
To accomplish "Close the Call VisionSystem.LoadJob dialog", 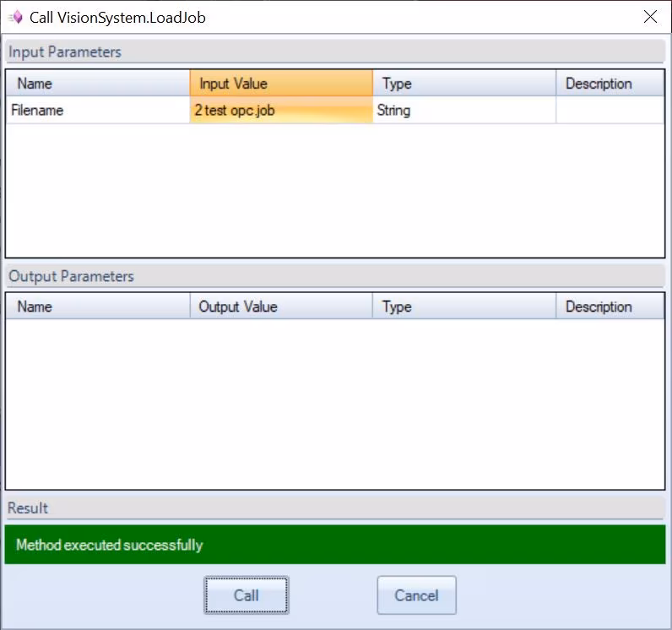I will coord(650,17).
